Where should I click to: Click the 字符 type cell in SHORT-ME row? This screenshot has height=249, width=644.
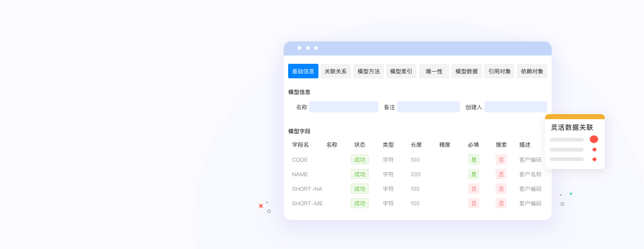pyautogui.click(x=388, y=203)
